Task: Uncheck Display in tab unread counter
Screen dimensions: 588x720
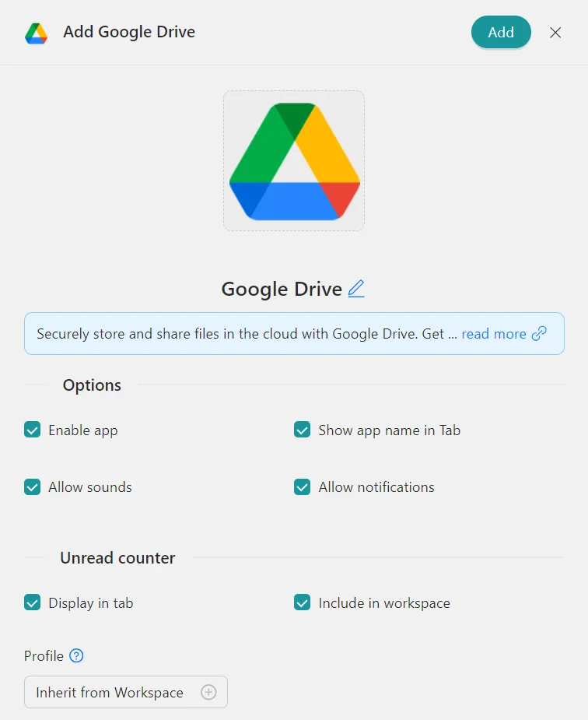Action: tap(32, 602)
